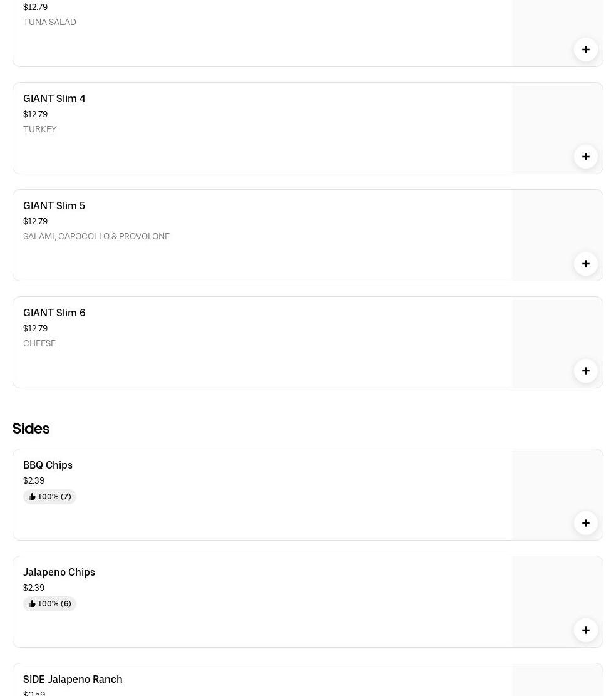Viewport: 616px width, 696px height.
Task: Click the plus icon for Jalapeno Chips
Action: [x=585, y=630]
